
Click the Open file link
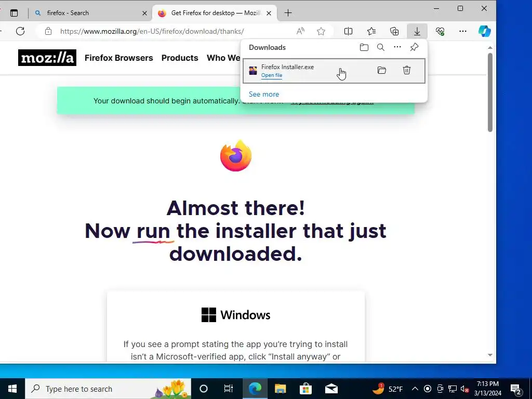pyautogui.click(x=271, y=75)
